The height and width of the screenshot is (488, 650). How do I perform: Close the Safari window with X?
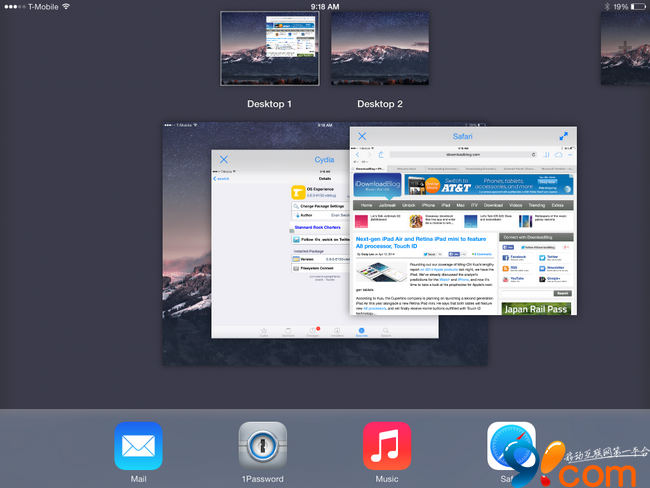362,136
